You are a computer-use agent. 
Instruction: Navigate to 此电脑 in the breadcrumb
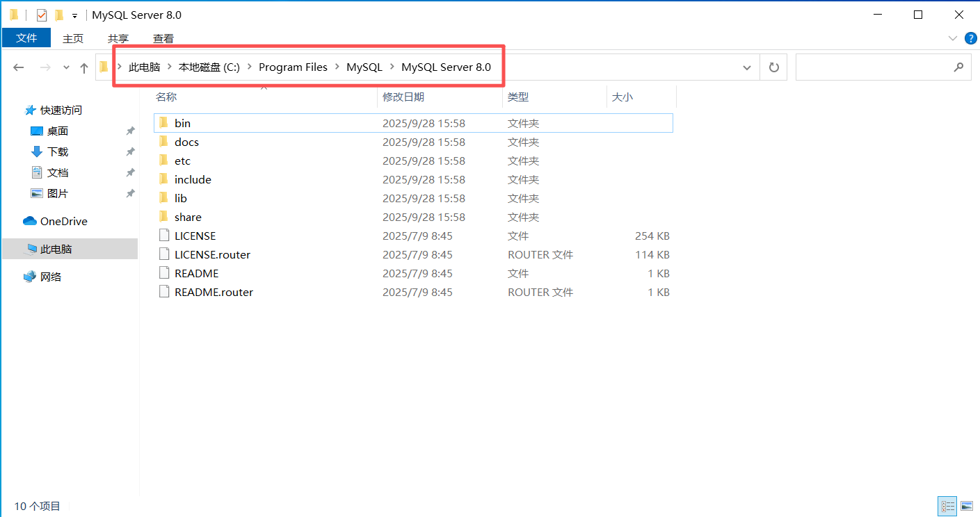144,67
